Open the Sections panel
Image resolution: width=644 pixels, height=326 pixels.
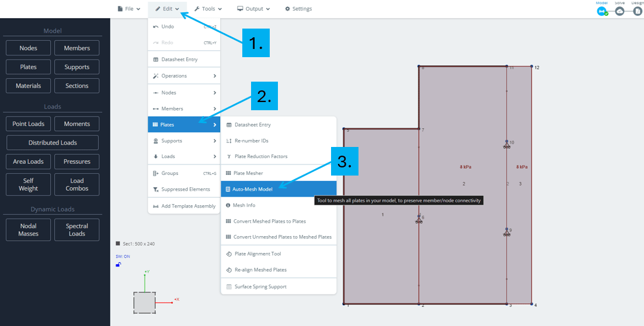(x=77, y=86)
